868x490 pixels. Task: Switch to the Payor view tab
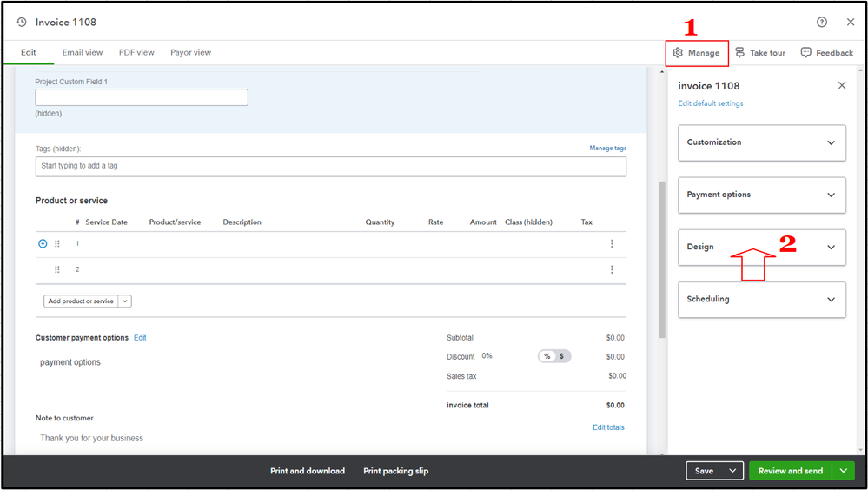(190, 52)
